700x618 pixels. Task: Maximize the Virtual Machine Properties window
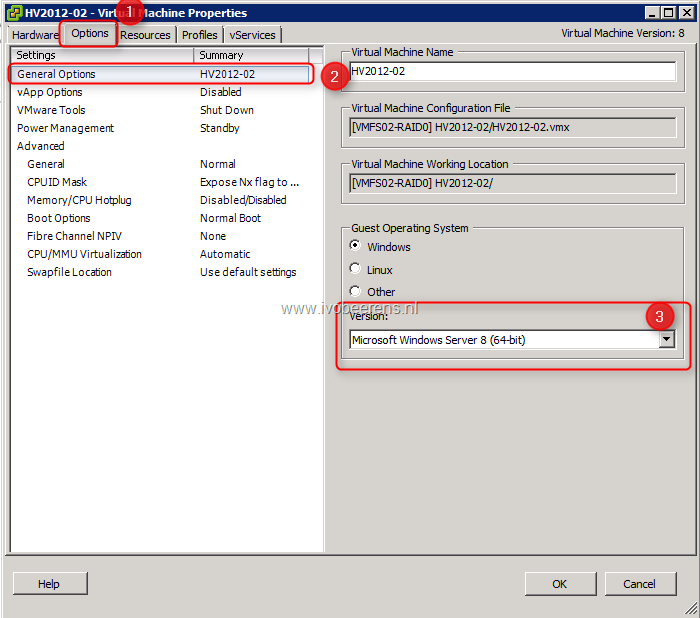click(668, 13)
